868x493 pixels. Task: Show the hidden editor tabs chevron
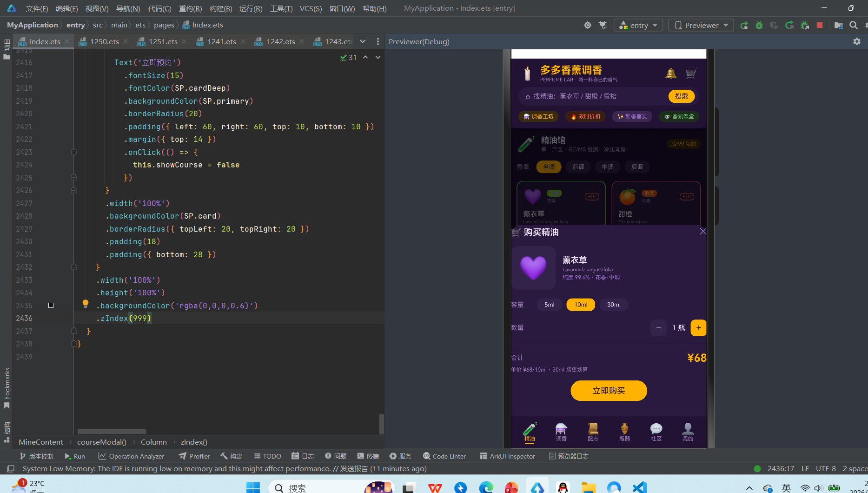[363, 41]
